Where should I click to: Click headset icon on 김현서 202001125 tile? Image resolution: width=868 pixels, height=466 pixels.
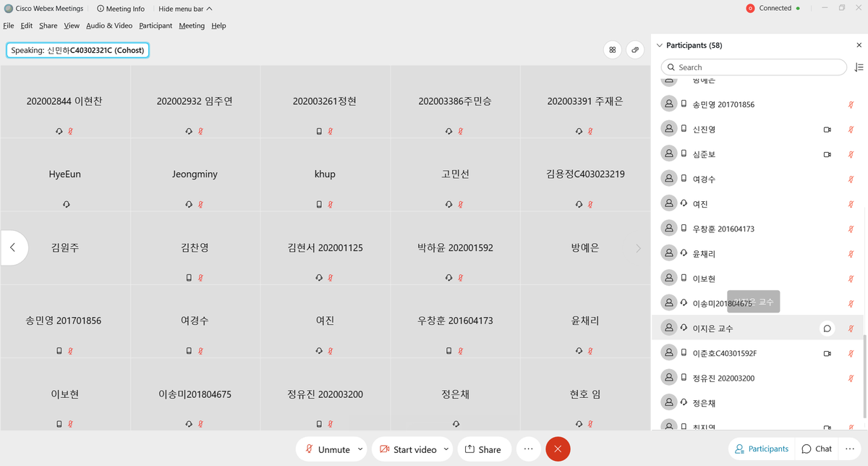[x=319, y=278]
